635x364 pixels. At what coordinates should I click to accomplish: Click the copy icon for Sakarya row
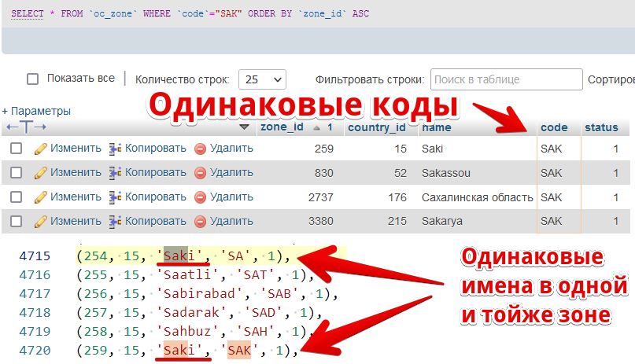pos(116,222)
